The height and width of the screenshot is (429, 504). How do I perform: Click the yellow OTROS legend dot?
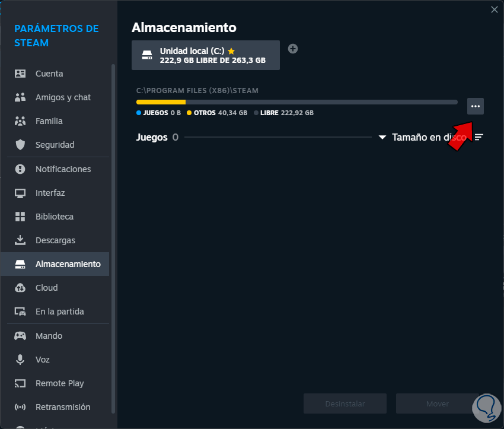click(189, 113)
